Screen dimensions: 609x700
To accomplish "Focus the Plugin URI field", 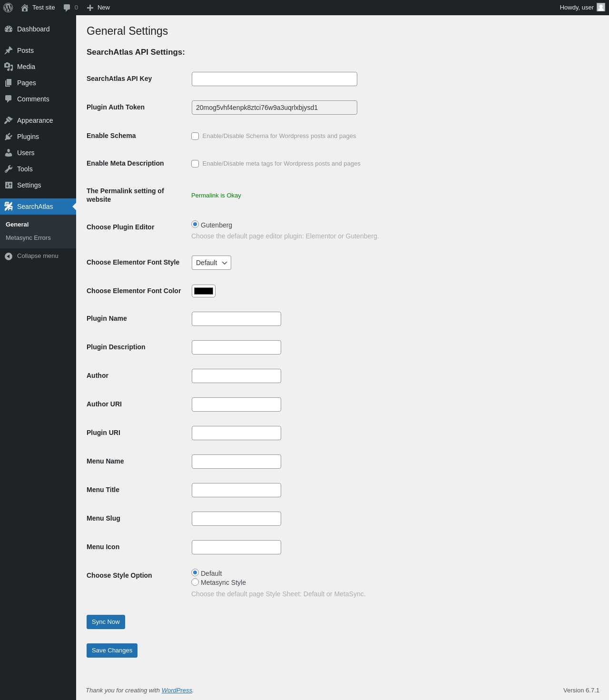I will click(236, 433).
